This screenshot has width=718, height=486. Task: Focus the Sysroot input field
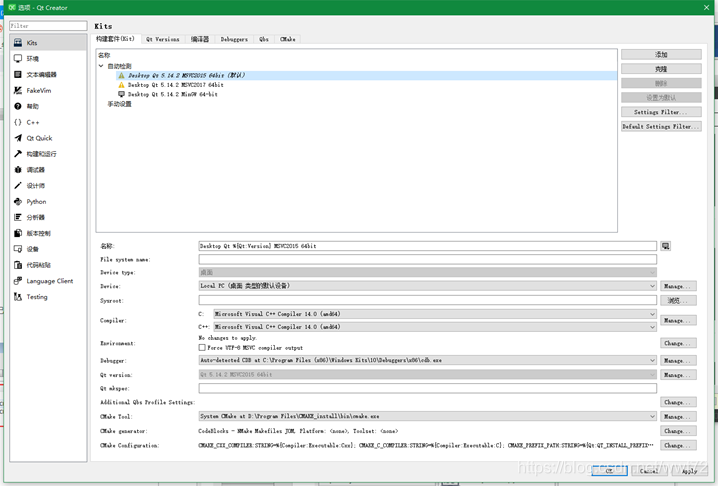[x=427, y=300]
